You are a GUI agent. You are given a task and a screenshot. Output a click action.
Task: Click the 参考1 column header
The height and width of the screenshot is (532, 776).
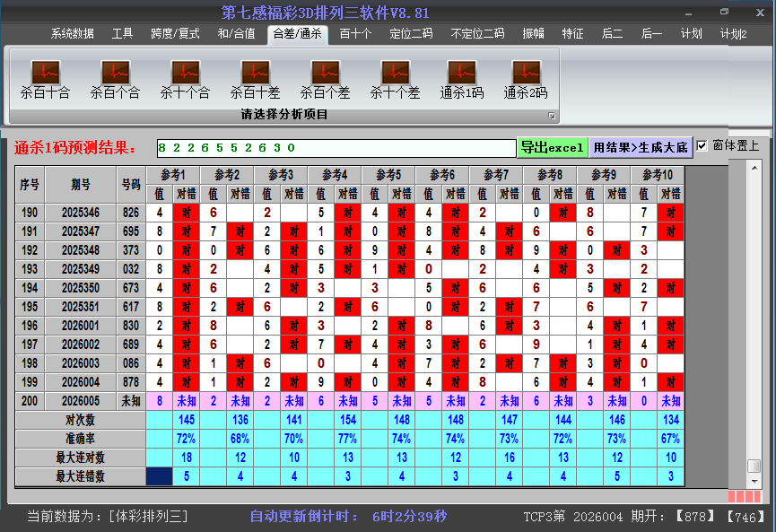173,174
